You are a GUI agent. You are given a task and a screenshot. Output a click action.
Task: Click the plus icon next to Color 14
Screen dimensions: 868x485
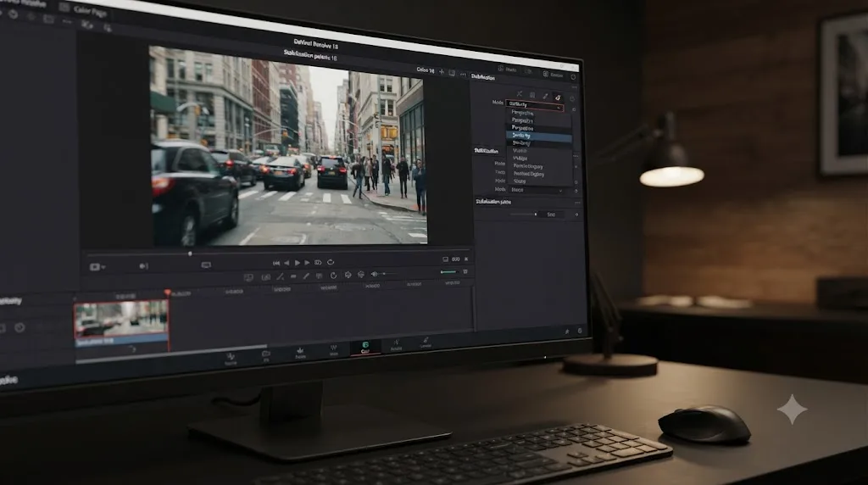(441, 72)
